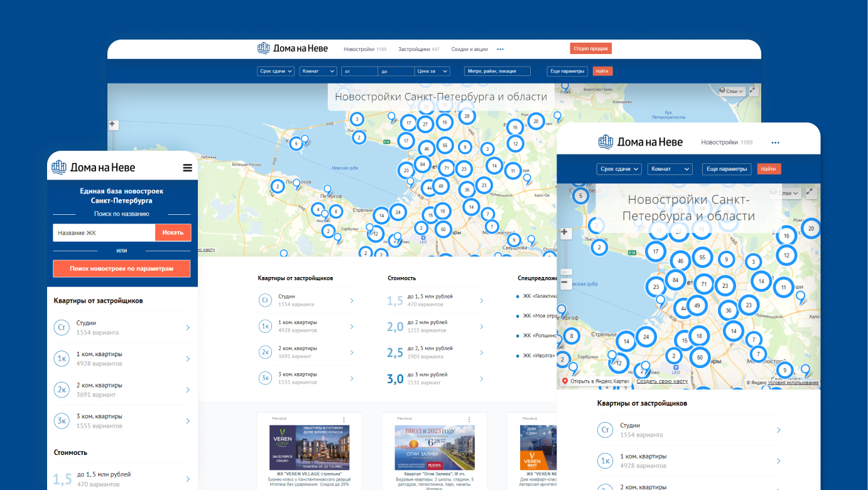Open Огни Залива ad thumbnail in desktop view
The width and height of the screenshot is (868, 490).
click(435, 448)
